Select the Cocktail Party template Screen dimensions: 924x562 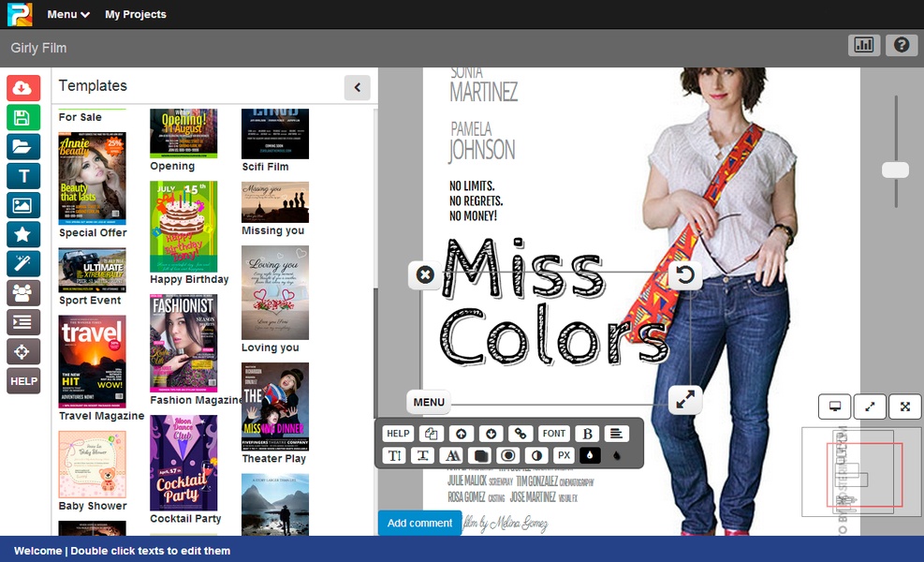[x=183, y=463]
